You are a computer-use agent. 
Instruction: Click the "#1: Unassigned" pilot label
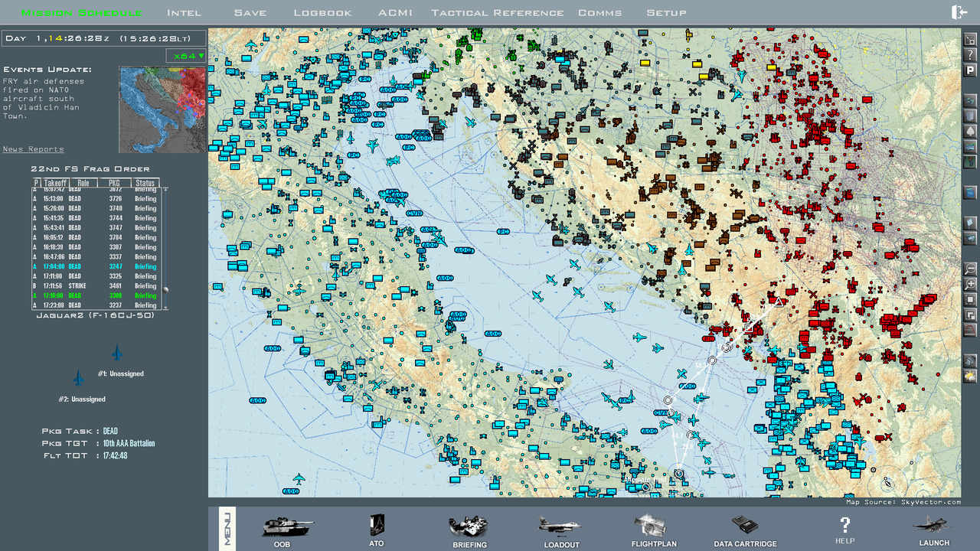click(121, 374)
